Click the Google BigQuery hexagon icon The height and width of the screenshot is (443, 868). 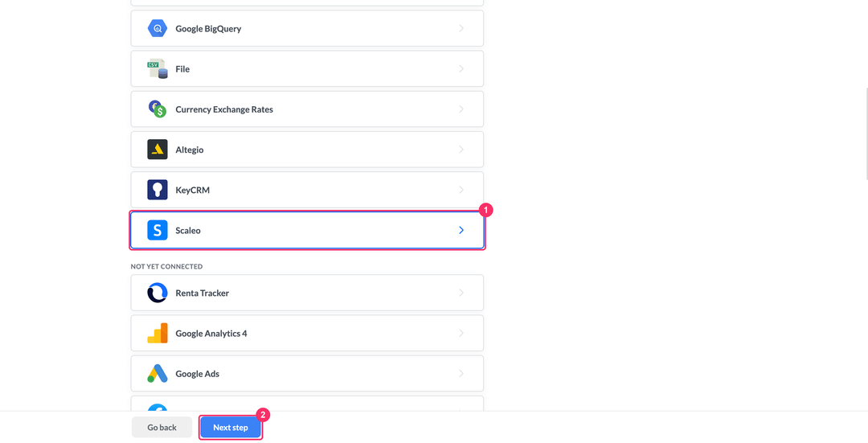point(158,28)
